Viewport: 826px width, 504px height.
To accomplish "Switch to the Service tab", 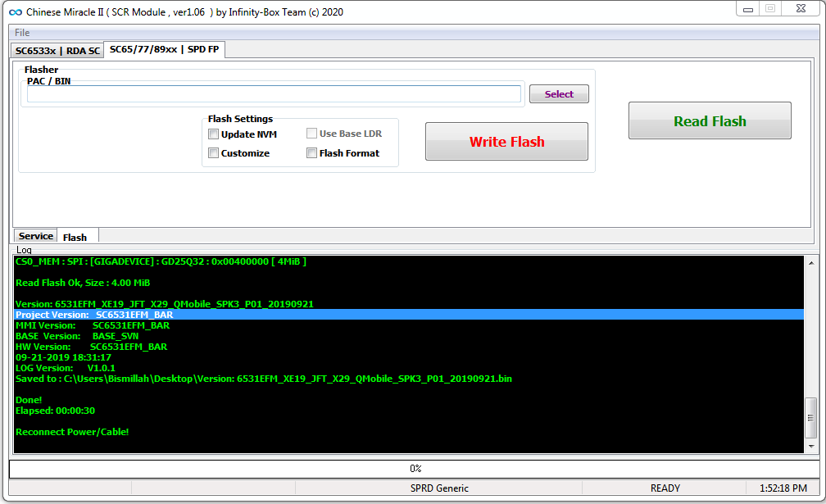I will (36, 236).
